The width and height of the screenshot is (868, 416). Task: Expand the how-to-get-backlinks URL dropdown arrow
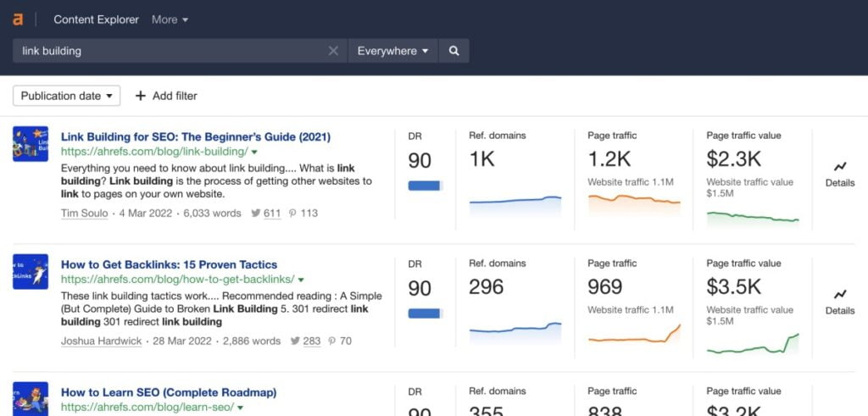[301, 280]
